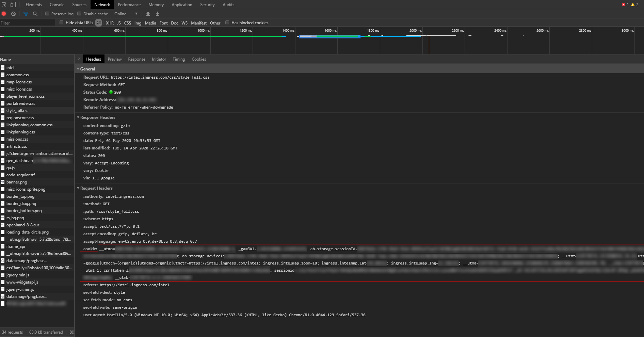This screenshot has width=644, height=337.
Task: Filter requests by Other type
Action: pos(215,23)
